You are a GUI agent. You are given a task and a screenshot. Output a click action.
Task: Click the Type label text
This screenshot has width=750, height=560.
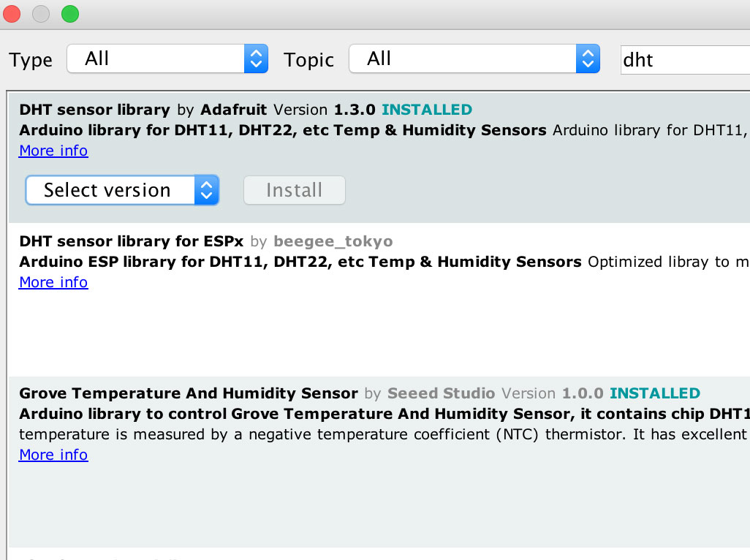click(x=31, y=60)
